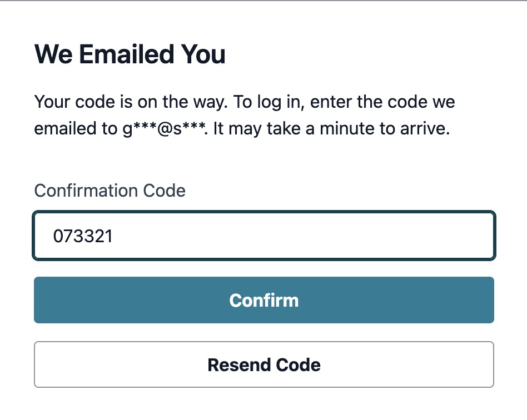Click empty area inside the code field
Image resolution: width=527 pixels, height=420 pixels.
(302, 236)
